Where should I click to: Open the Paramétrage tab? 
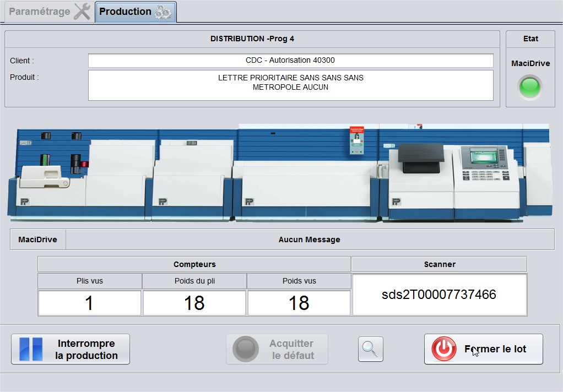[x=40, y=12]
